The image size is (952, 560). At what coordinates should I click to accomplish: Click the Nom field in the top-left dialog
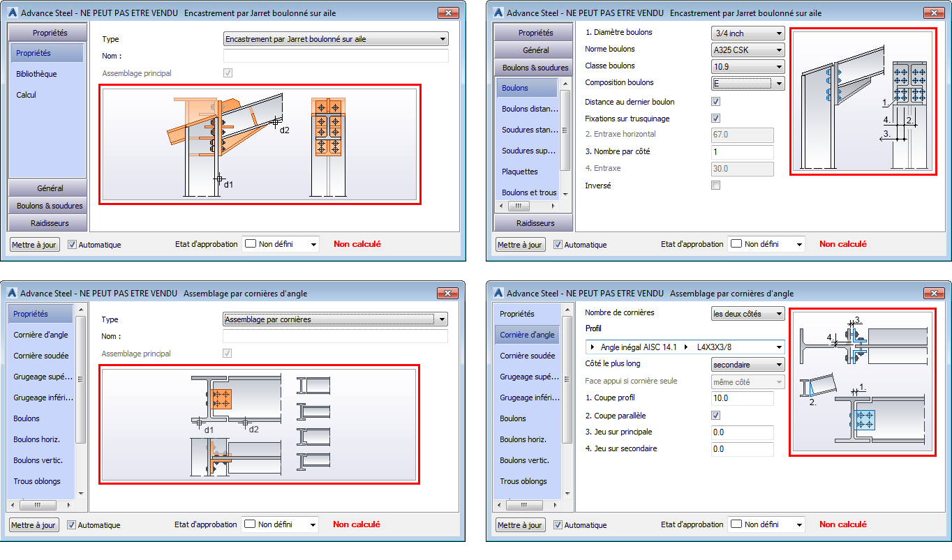point(336,56)
